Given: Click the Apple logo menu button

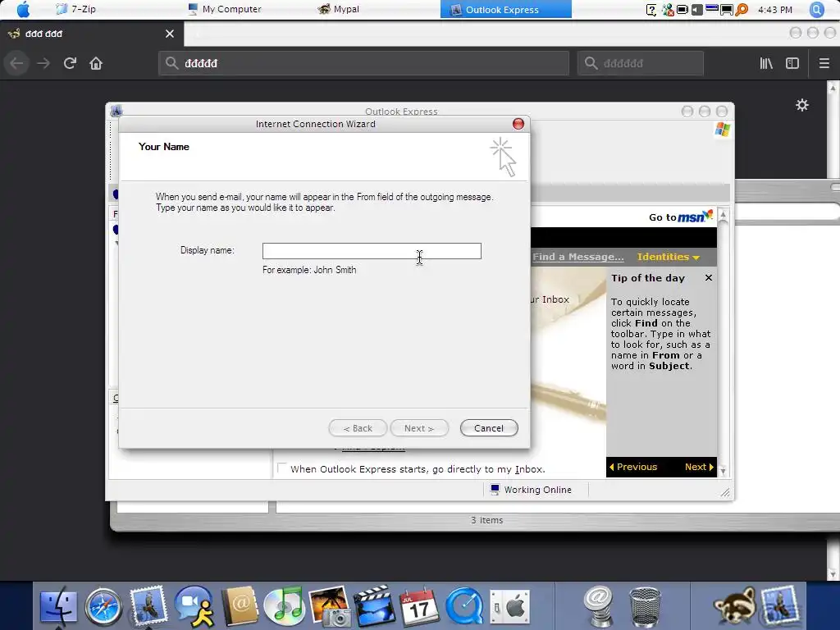Looking at the screenshot, I should point(22,9).
